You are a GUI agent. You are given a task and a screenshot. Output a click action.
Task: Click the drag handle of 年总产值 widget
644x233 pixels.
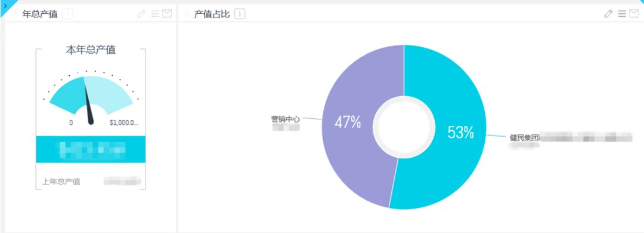coord(15,14)
